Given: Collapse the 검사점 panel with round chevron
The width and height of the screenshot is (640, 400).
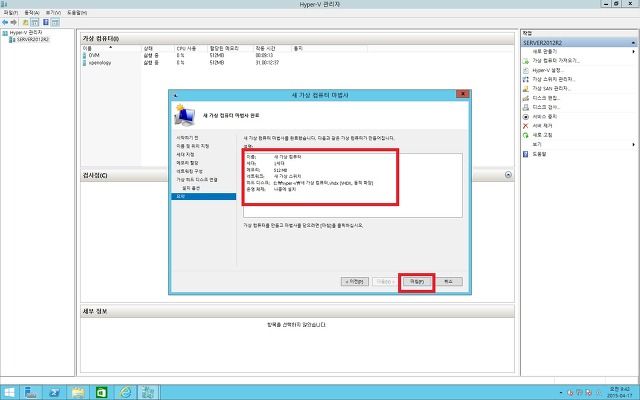Looking at the screenshot, I should point(508,175).
